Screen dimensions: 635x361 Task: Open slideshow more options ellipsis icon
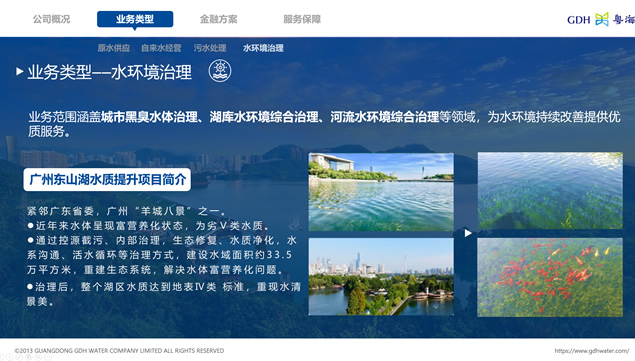tap(48, 357)
